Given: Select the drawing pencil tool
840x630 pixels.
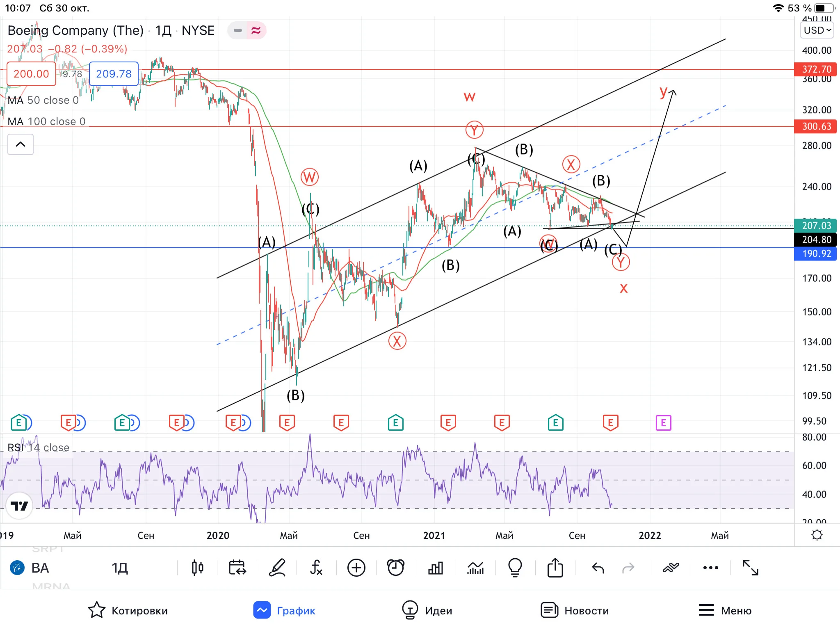Looking at the screenshot, I should pyautogui.click(x=277, y=568).
